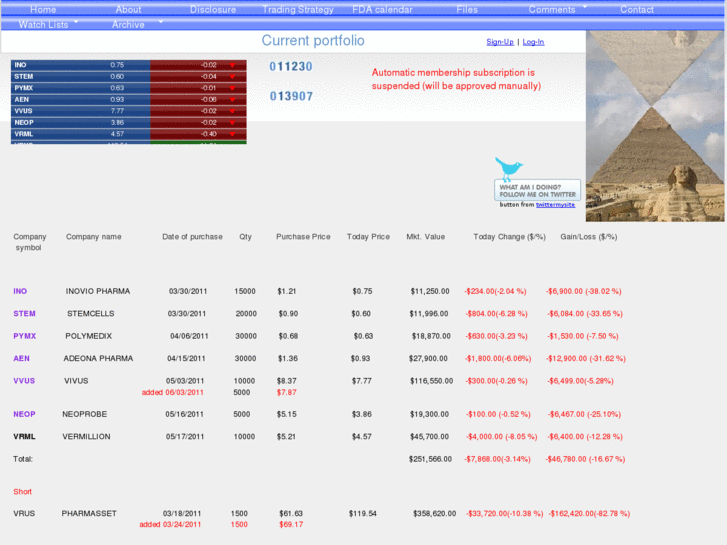This screenshot has width=727, height=545.
Task: Click the red down arrow for VVUS
Action: pos(232,111)
